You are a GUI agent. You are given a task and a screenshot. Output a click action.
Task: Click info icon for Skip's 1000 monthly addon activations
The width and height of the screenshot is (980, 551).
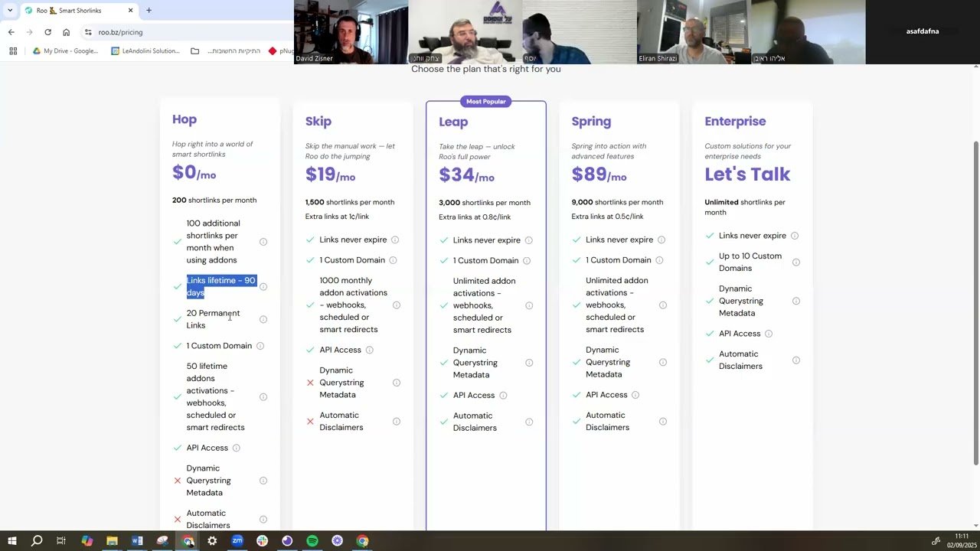(397, 305)
